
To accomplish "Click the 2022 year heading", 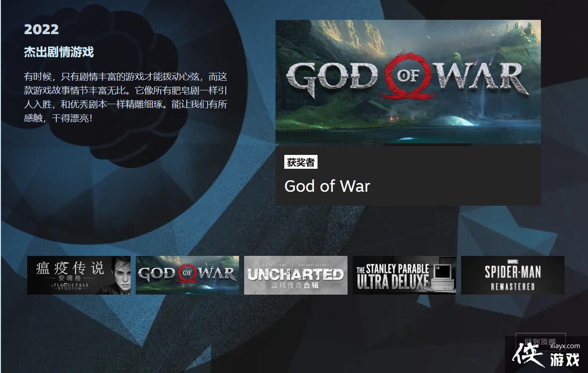I will pos(42,30).
